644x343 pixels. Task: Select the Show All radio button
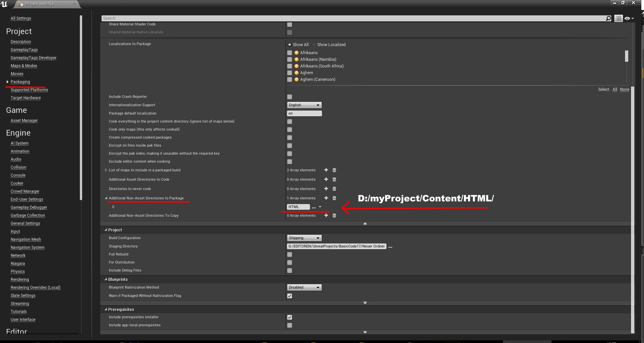(290, 44)
